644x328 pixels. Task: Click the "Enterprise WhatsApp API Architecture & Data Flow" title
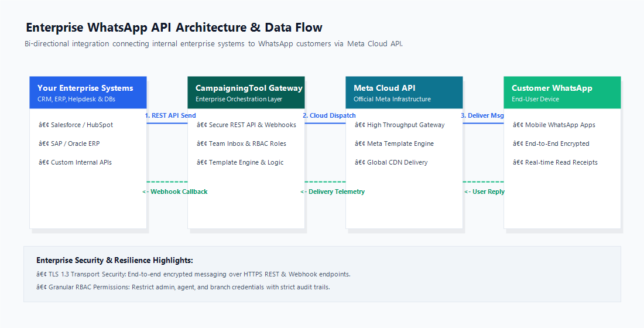[x=174, y=28]
